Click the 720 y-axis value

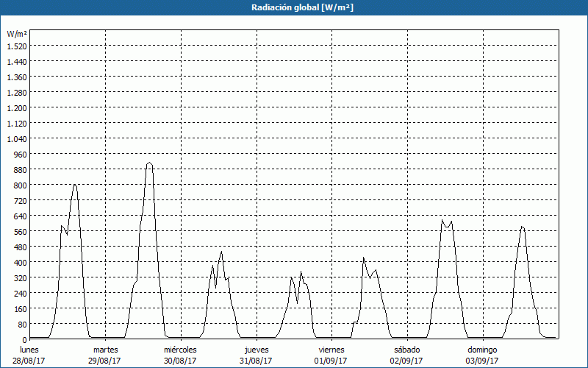(21, 201)
